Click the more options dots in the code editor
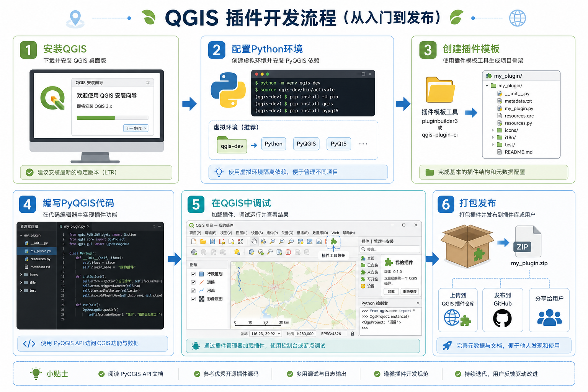 point(159,226)
